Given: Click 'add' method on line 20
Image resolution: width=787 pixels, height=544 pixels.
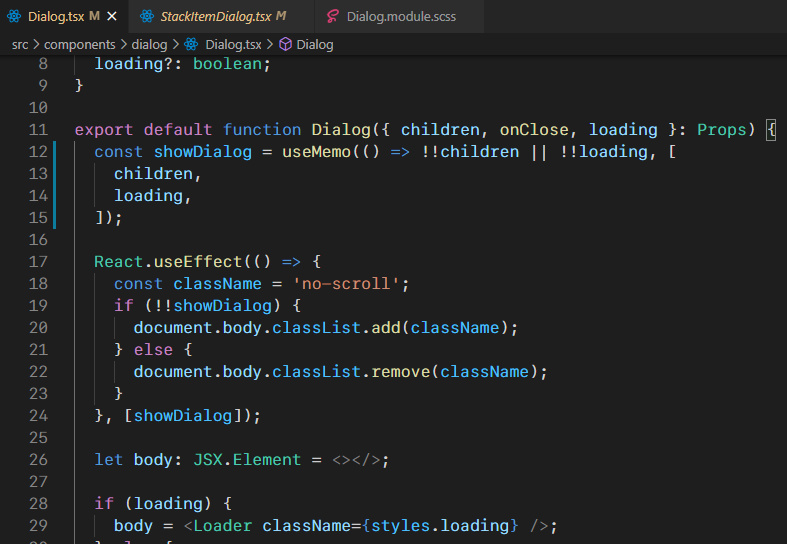Looking at the screenshot, I should pyautogui.click(x=385, y=328).
